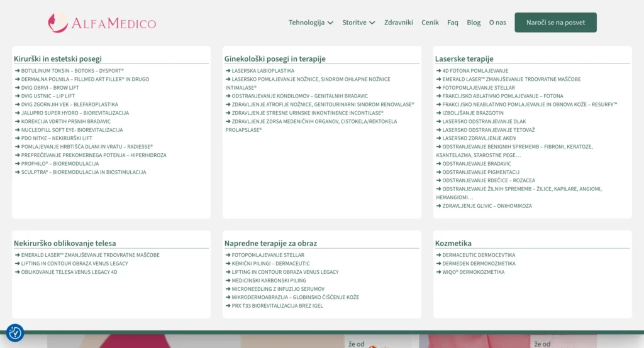
Task: Navigate to the Blog page
Action: click(474, 23)
